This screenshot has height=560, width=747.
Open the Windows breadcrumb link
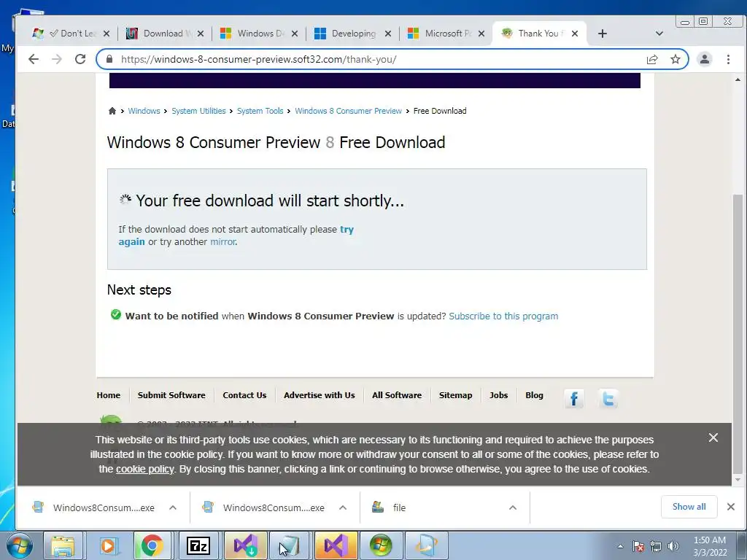click(144, 111)
